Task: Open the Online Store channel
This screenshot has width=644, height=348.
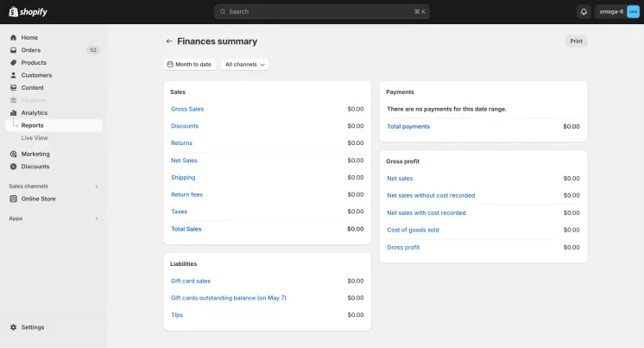Action: (38, 199)
